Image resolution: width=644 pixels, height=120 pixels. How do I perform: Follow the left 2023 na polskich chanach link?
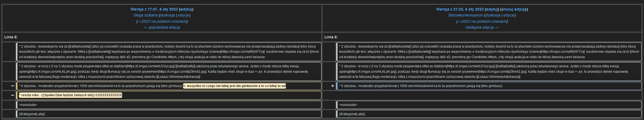162,21
